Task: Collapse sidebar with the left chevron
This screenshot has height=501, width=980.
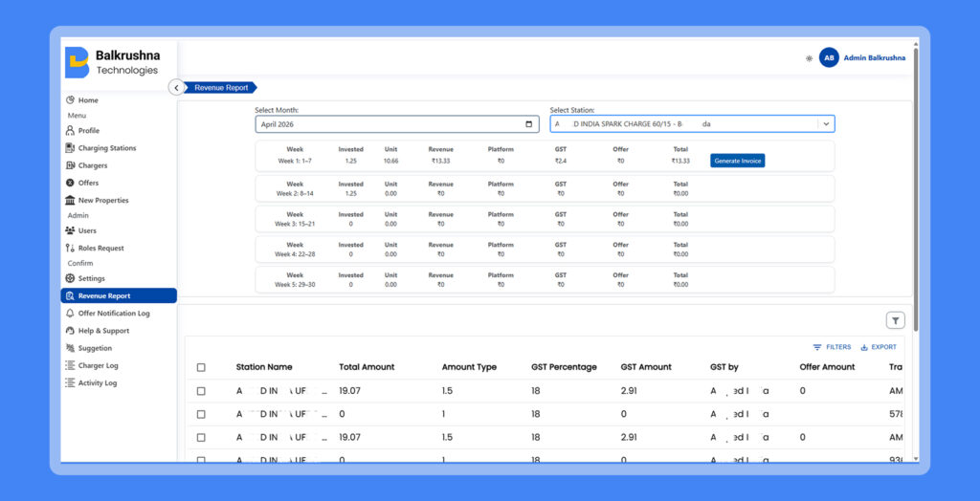Action: [x=176, y=88]
